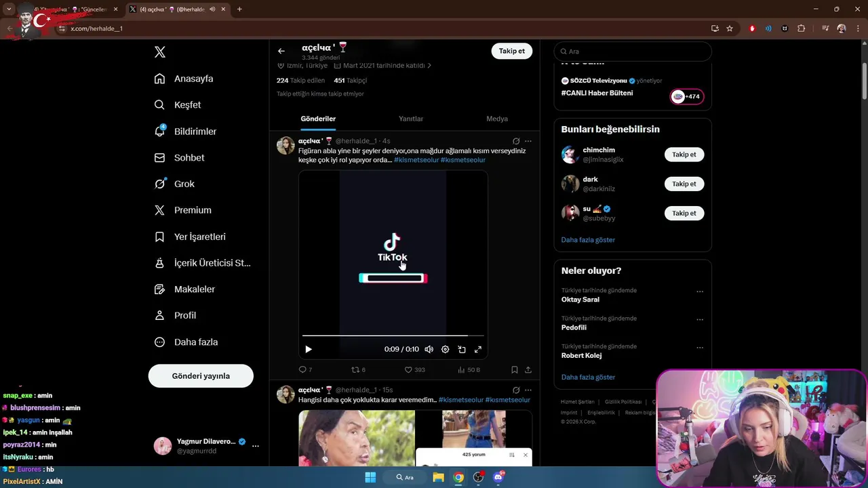This screenshot has height=488, width=868.
Task: View 50 B post analytics
Action: click(469, 369)
